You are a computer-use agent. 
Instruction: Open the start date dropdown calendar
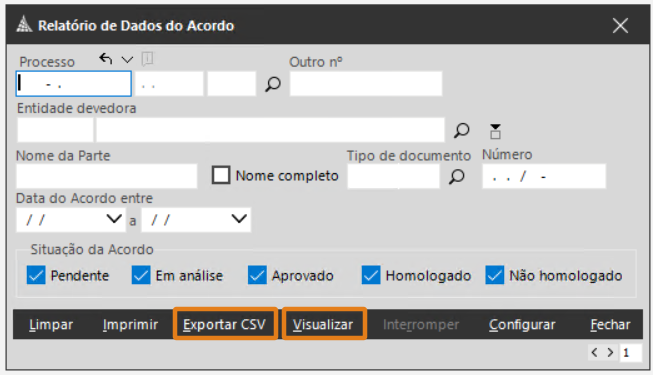(x=114, y=219)
